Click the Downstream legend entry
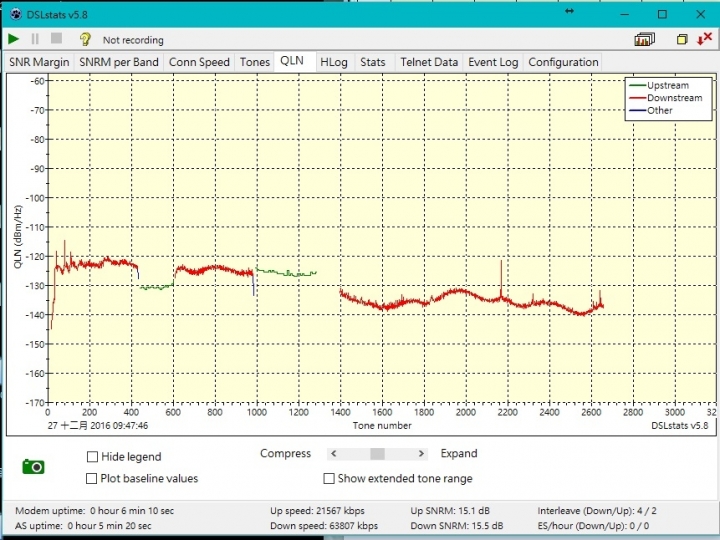The width and height of the screenshot is (720, 540). click(x=666, y=98)
